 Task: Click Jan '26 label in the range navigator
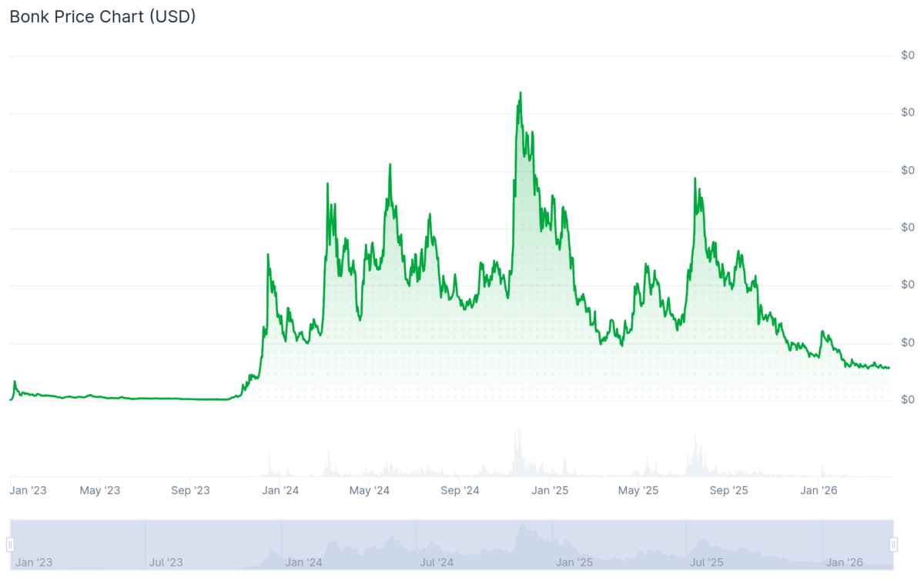(x=845, y=562)
